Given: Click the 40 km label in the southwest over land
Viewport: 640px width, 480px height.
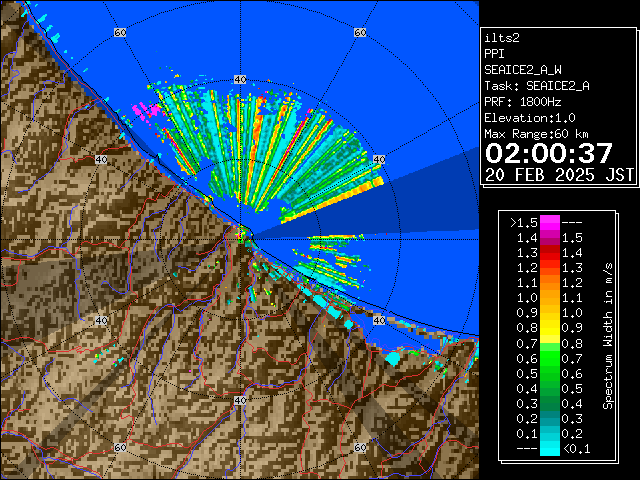Looking at the screenshot, I should click(101, 320).
